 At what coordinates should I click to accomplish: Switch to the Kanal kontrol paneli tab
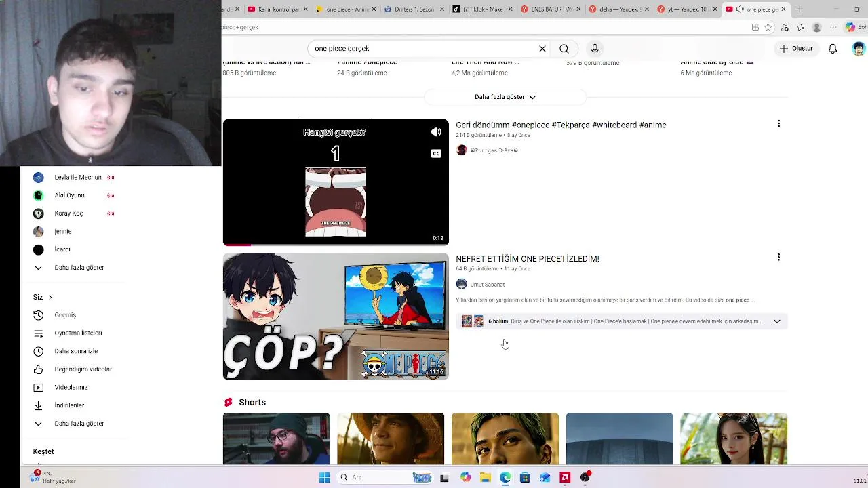pyautogui.click(x=277, y=9)
